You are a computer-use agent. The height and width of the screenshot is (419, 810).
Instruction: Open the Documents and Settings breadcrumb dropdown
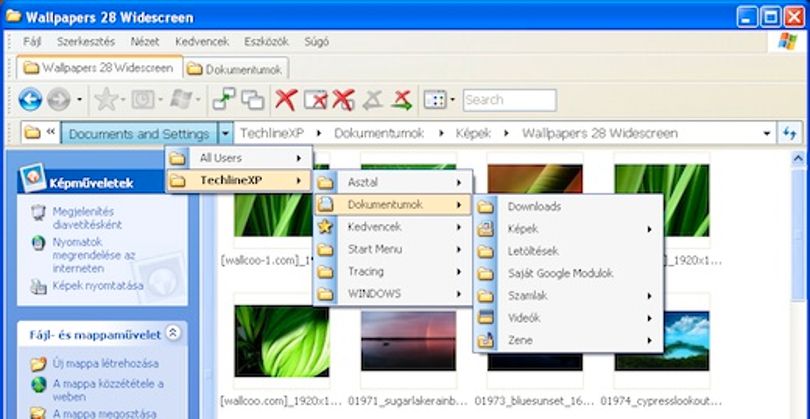tap(225, 133)
